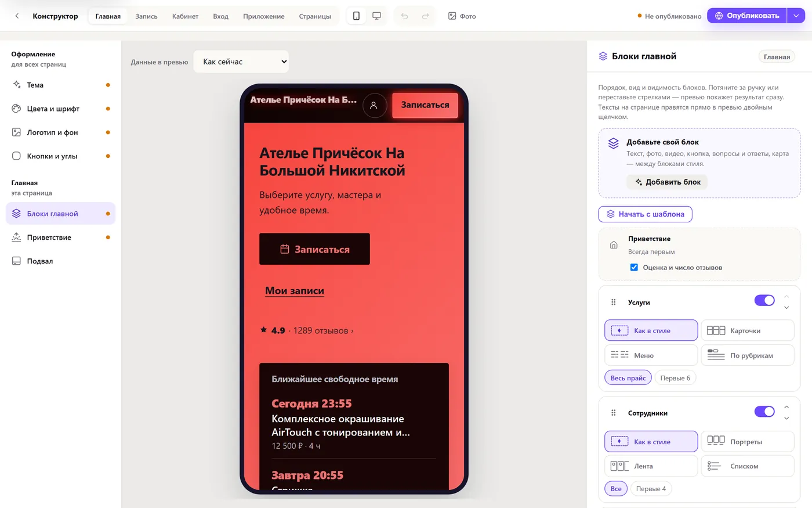Click the undo arrow icon
The height and width of the screenshot is (508, 812).
coord(404,16)
